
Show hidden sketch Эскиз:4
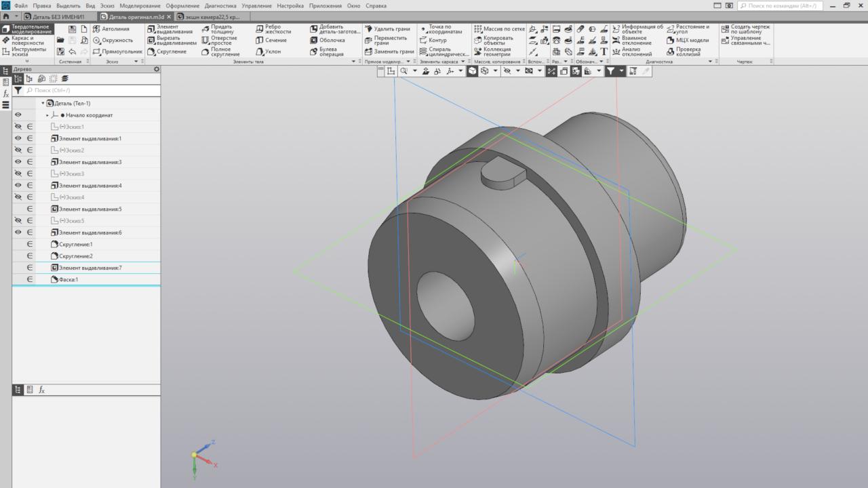pos(18,197)
